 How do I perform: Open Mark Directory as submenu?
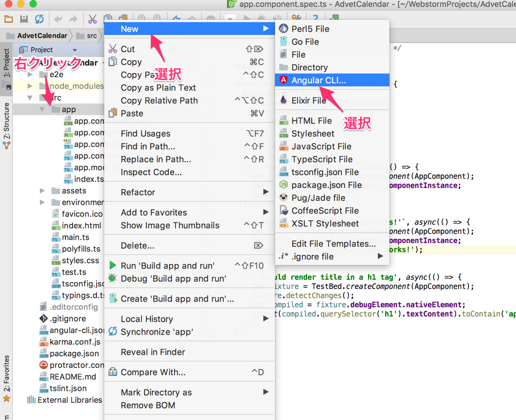point(189,392)
